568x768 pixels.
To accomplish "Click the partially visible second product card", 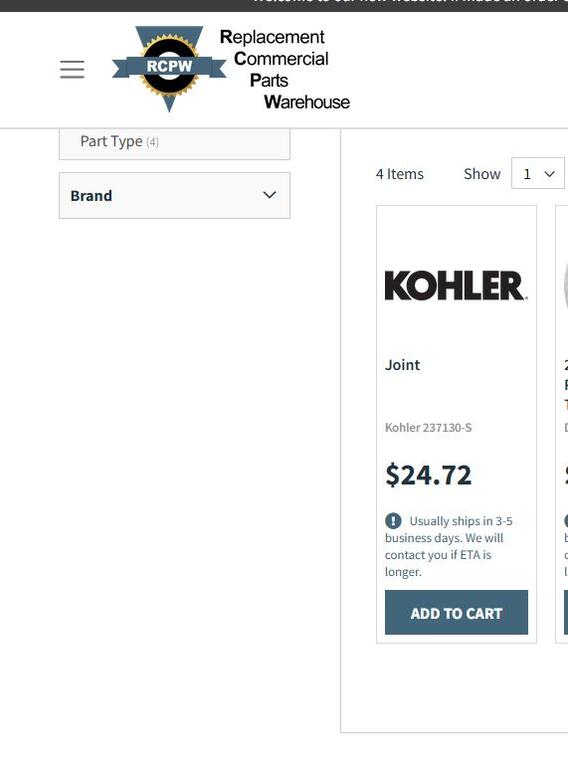I will coord(562,424).
